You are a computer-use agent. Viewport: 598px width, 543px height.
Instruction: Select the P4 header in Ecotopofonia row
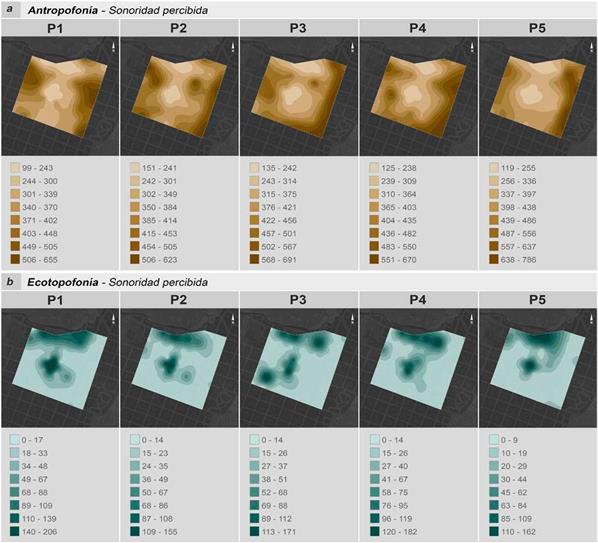coord(418,300)
